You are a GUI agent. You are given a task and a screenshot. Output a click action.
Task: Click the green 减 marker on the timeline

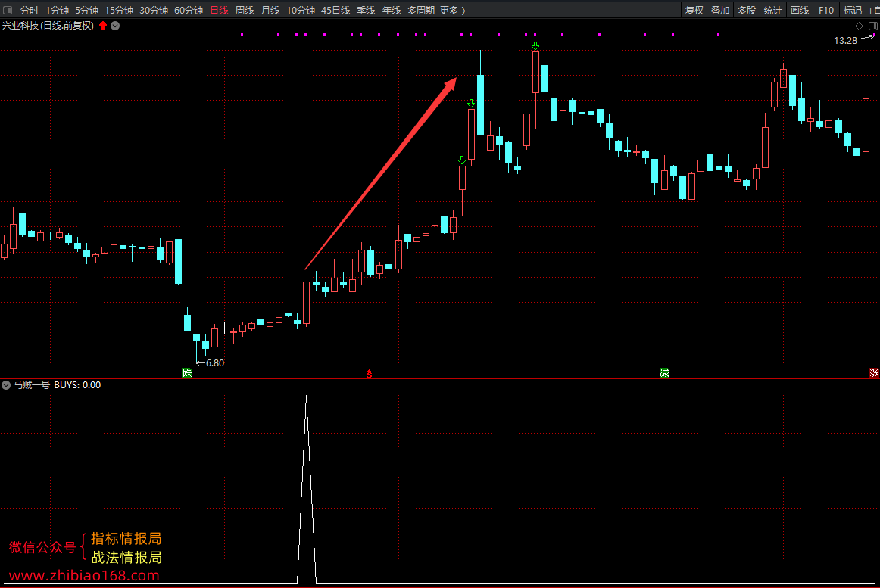point(664,372)
